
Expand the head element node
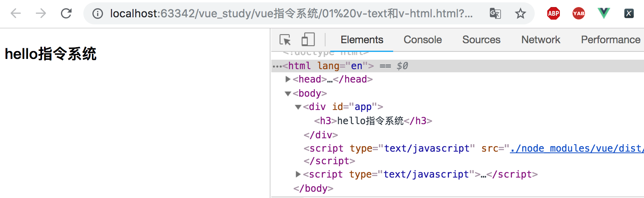click(x=288, y=79)
